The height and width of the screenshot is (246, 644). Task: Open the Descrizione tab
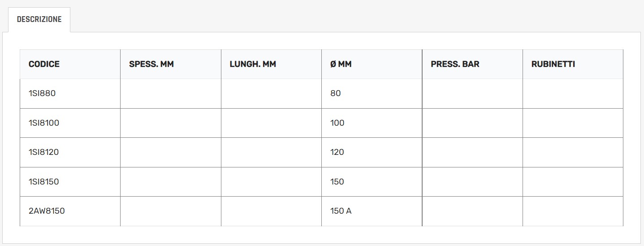(x=39, y=20)
